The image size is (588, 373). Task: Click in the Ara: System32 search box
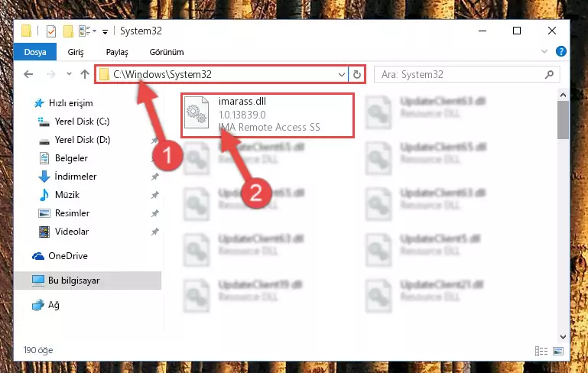coord(461,75)
